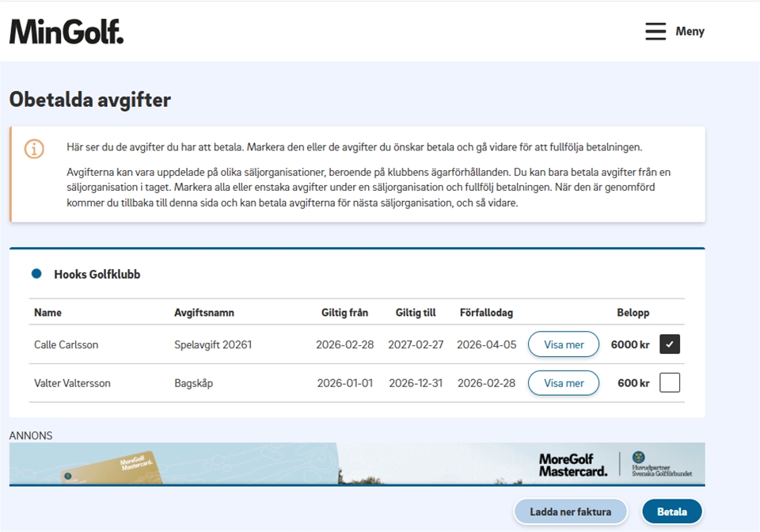This screenshot has height=532, width=760.
Task: Open the hamburger Meny icon
Action: point(655,32)
